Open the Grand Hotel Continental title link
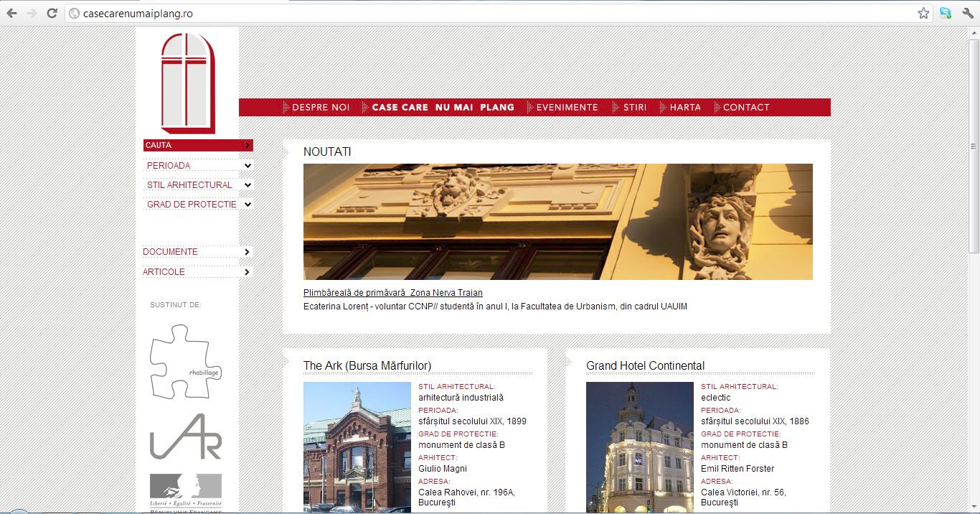 646,365
